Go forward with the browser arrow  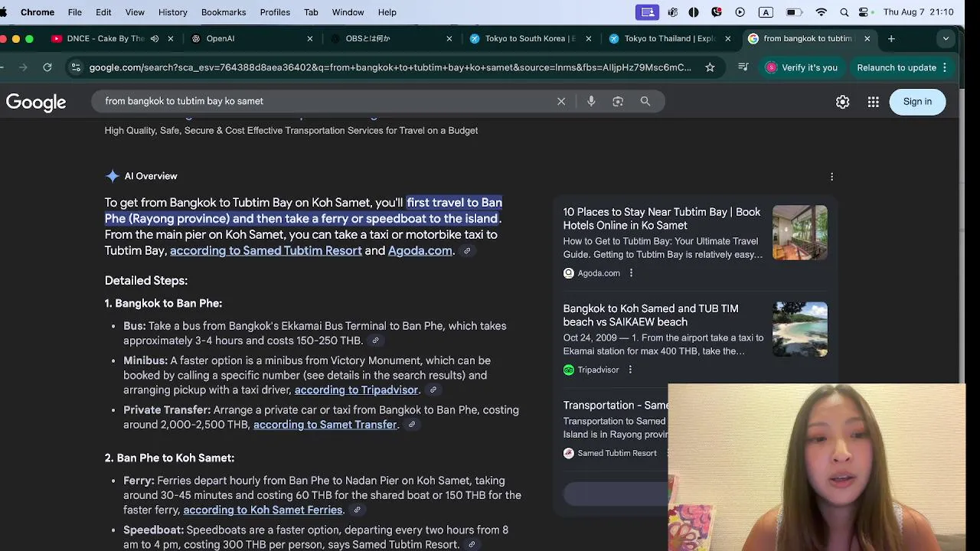click(23, 67)
